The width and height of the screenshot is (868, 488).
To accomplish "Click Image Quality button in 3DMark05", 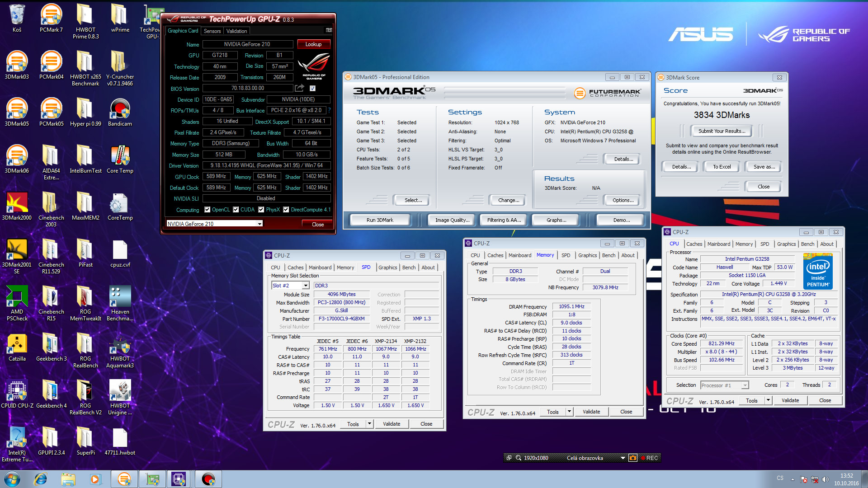I will pyautogui.click(x=452, y=220).
